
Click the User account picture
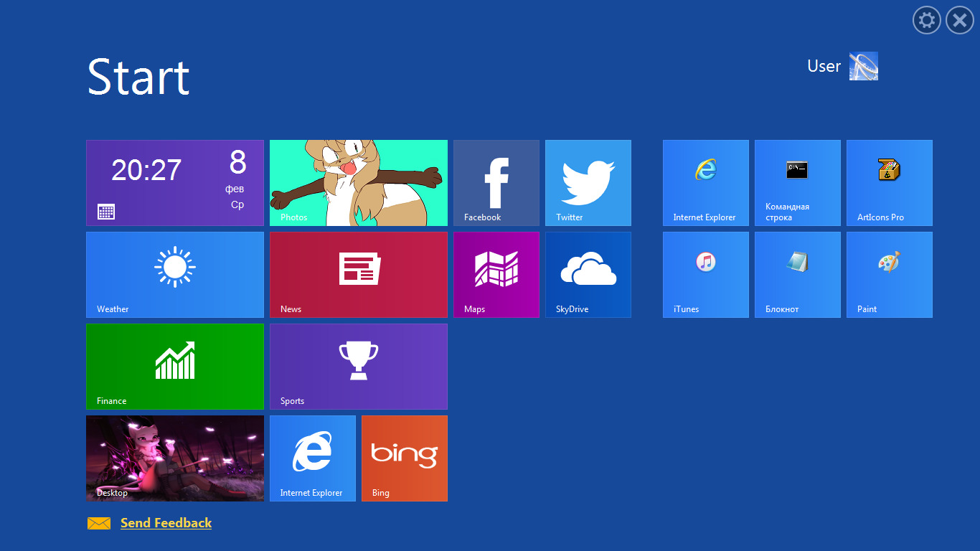pyautogui.click(x=864, y=66)
